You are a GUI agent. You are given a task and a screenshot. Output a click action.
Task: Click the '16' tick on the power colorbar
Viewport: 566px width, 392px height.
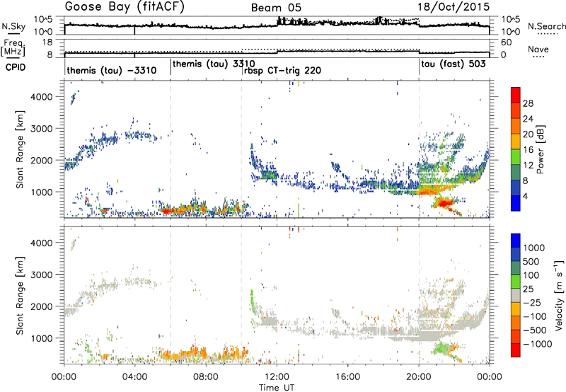coord(528,150)
